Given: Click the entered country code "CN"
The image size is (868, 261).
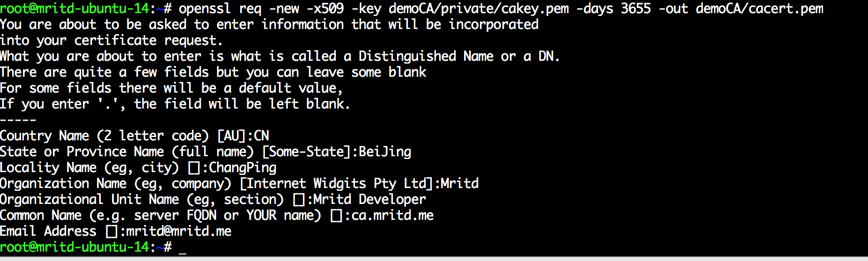Looking at the screenshot, I should (x=261, y=136).
